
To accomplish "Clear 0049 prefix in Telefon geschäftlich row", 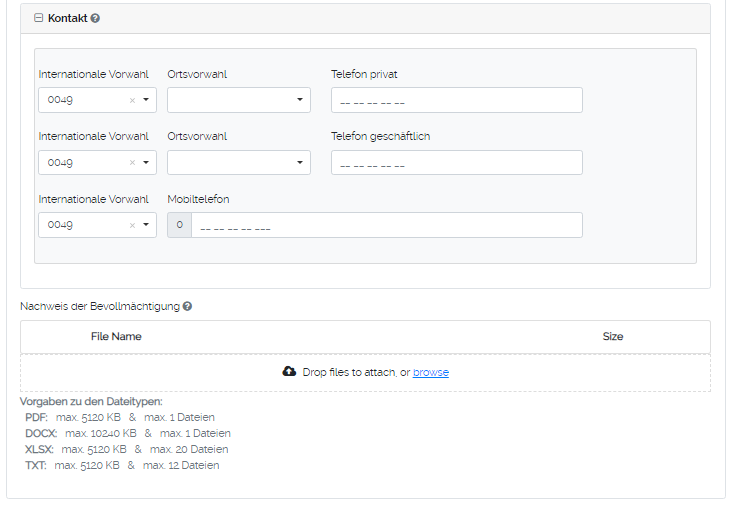I will pyautogui.click(x=132, y=163).
